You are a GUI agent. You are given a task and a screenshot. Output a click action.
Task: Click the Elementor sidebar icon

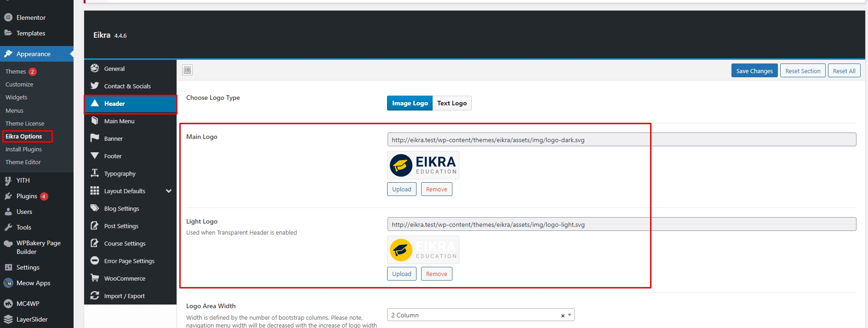click(x=8, y=17)
